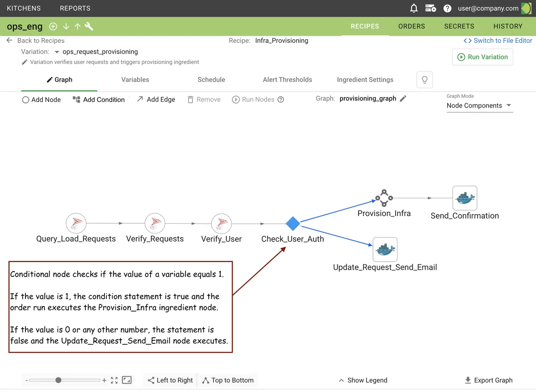
Task: Click the lightbulb hints icon
Action: pos(424,80)
